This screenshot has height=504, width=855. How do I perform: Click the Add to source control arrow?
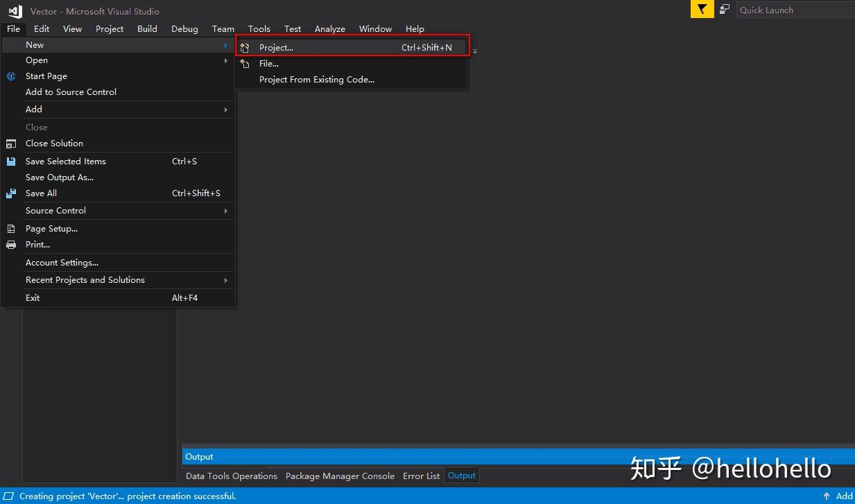pos(827,496)
